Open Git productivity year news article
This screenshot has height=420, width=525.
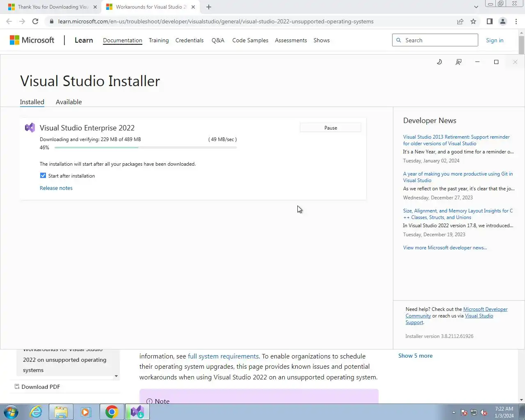click(x=458, y=177)
